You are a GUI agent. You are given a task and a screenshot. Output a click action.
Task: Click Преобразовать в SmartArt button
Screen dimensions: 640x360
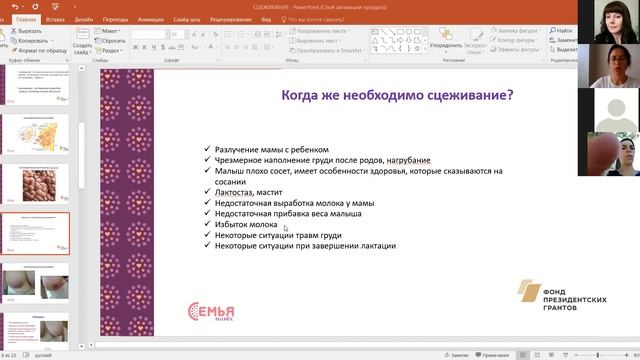327,51
